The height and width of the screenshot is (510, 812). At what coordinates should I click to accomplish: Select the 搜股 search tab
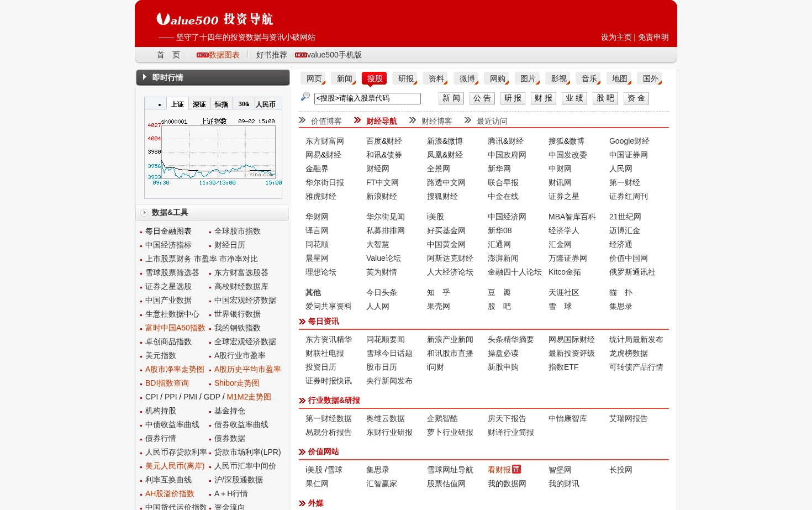click(375, 78)
